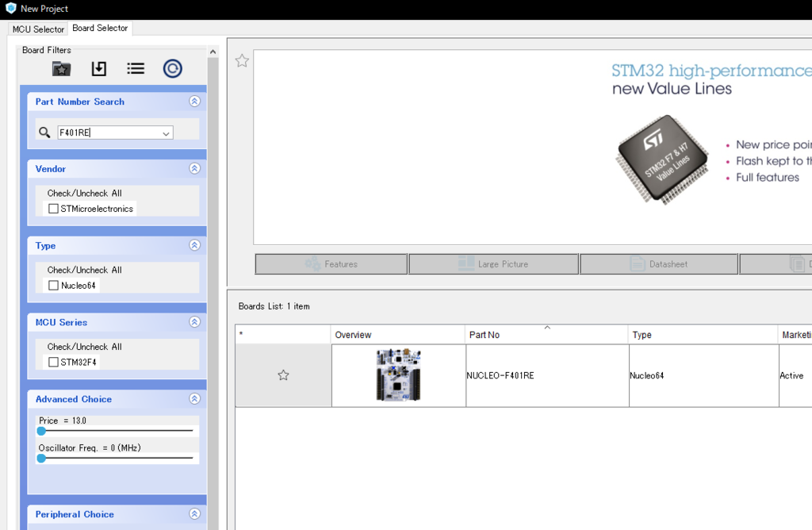Click the NUCLEO-F401RE board thumbnail
Image resolution: width=812 pixels, height=530 pixels.
398,375
